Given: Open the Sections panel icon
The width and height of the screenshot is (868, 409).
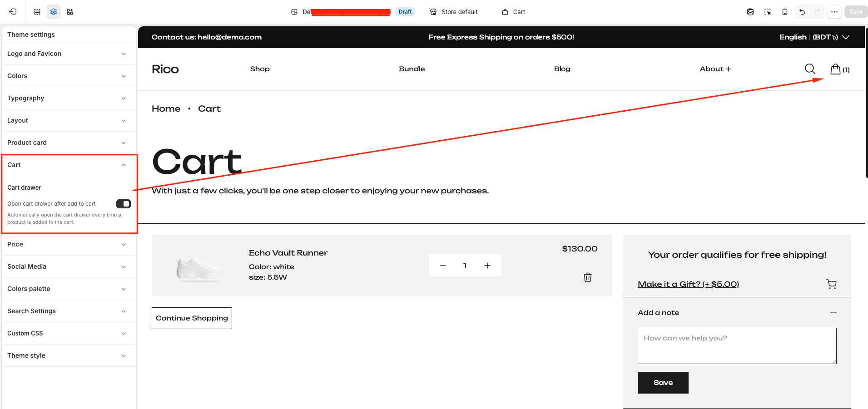Looking at the screenshot, I should [x=37, y=12].
